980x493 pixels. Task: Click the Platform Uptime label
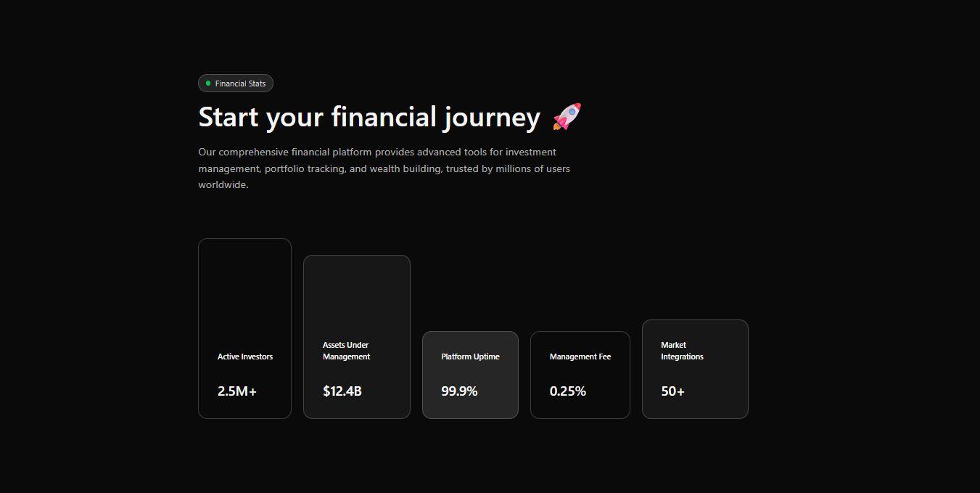click(470, 356)
